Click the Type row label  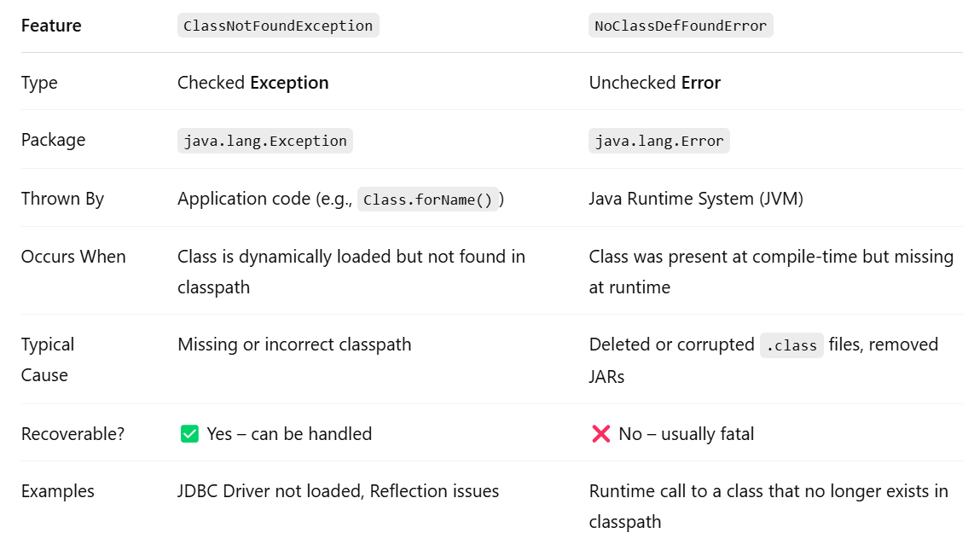[39, 83]
